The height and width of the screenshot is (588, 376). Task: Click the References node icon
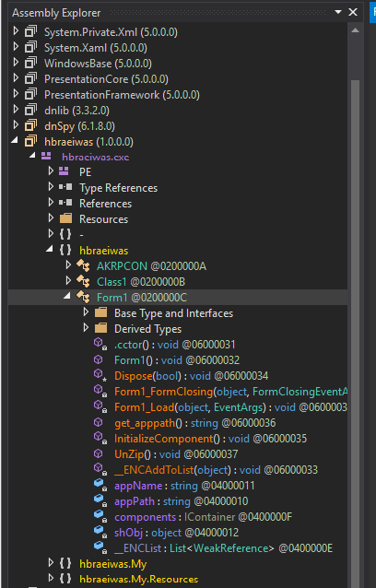(65, 203)
